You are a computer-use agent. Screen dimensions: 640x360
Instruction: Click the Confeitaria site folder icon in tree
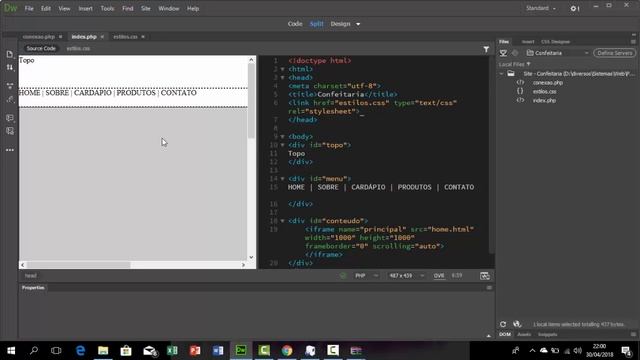click(511, 73)
